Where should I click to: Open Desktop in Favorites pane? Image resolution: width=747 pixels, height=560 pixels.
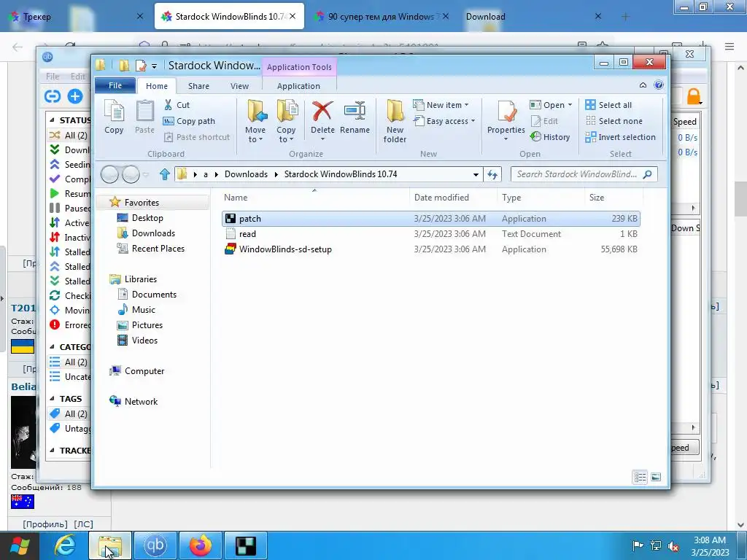point(140,217)
